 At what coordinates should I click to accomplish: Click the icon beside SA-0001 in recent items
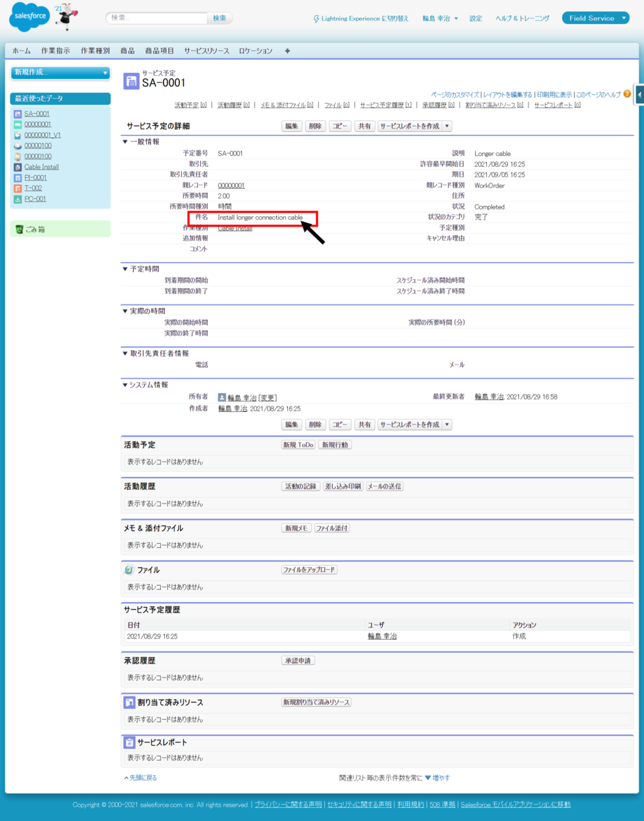[18, 114]
